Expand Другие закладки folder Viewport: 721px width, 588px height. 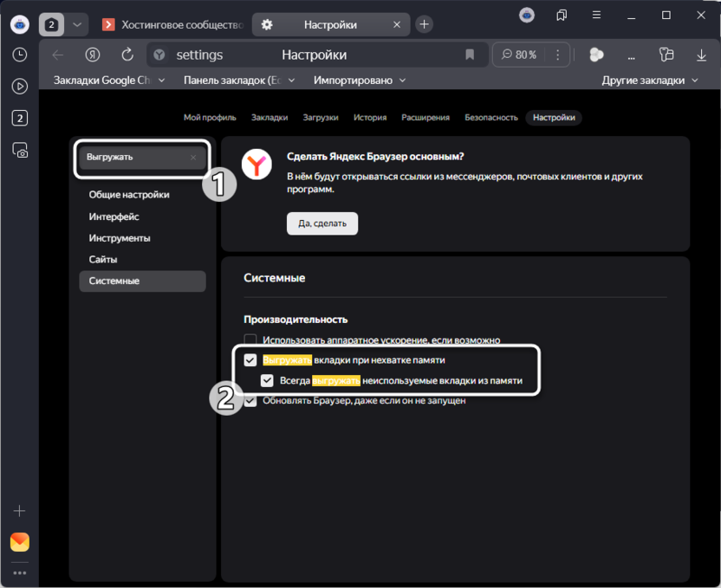pos(650,81)
